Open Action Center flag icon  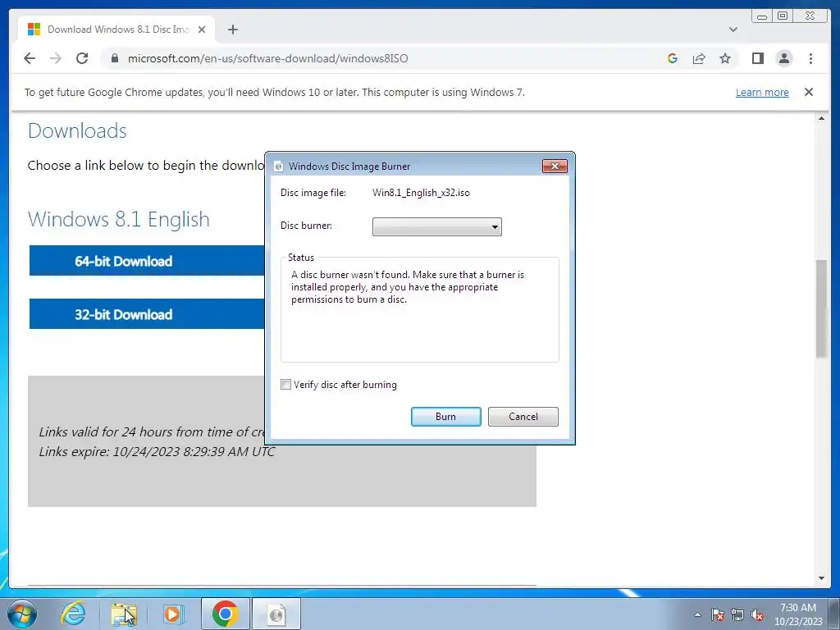tap(718, 614)
